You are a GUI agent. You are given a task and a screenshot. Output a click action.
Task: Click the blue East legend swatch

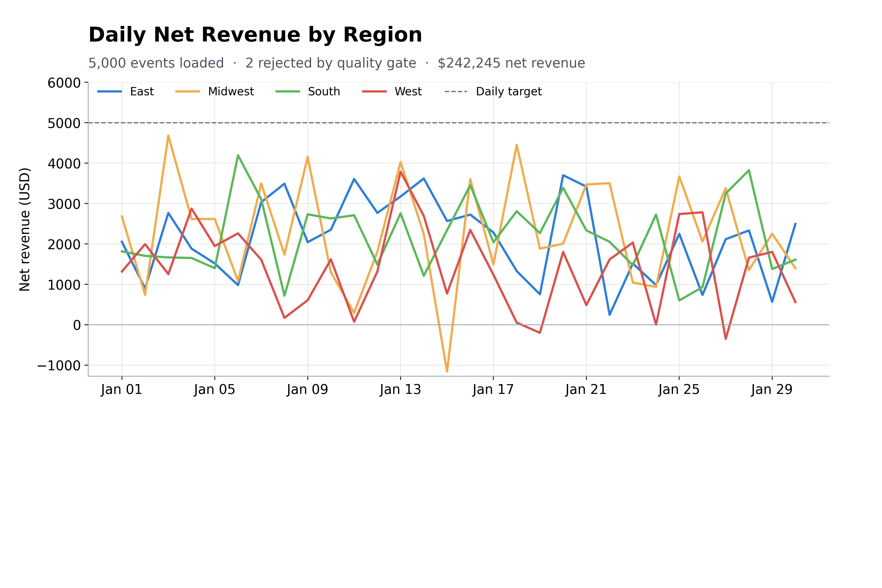(110, 91)
